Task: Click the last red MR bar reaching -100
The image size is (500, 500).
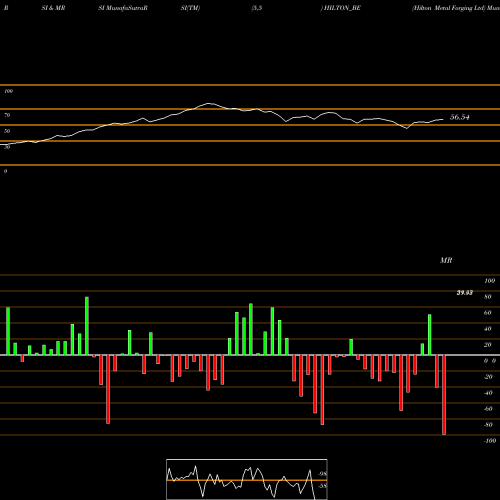Action: (444, 395)
